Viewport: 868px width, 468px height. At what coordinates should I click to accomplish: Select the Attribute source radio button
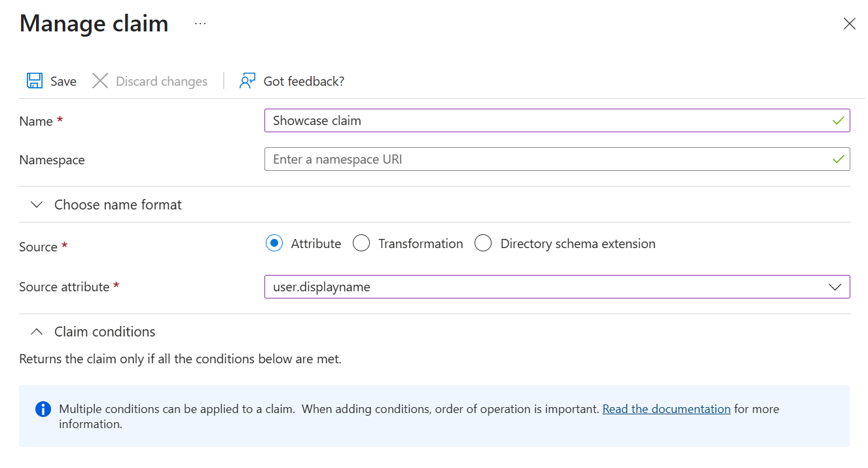(x=275, y=243)
